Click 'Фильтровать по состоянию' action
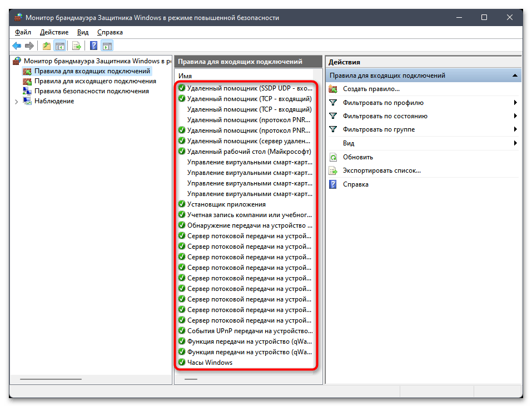This screenshot has height=407, width=532. tap(385, 116)
